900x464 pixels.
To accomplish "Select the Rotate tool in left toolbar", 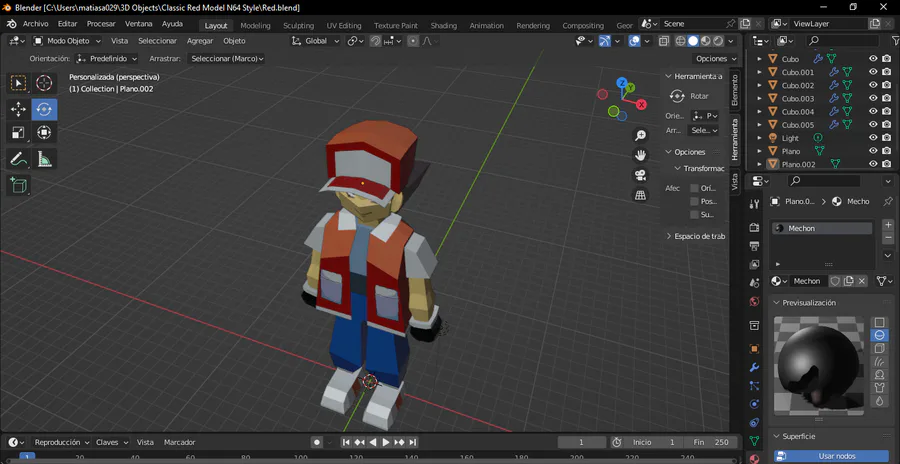I will [44, 109].
